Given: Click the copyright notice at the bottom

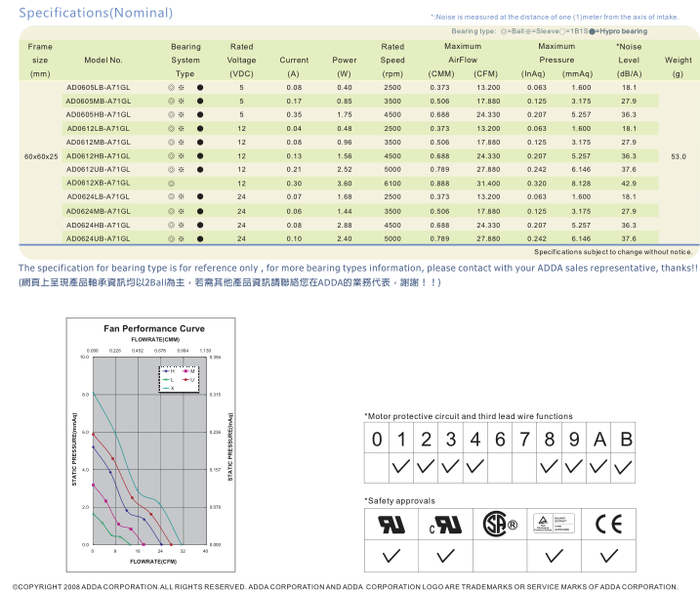Looking at the screenshot, I should coord(345,587).
